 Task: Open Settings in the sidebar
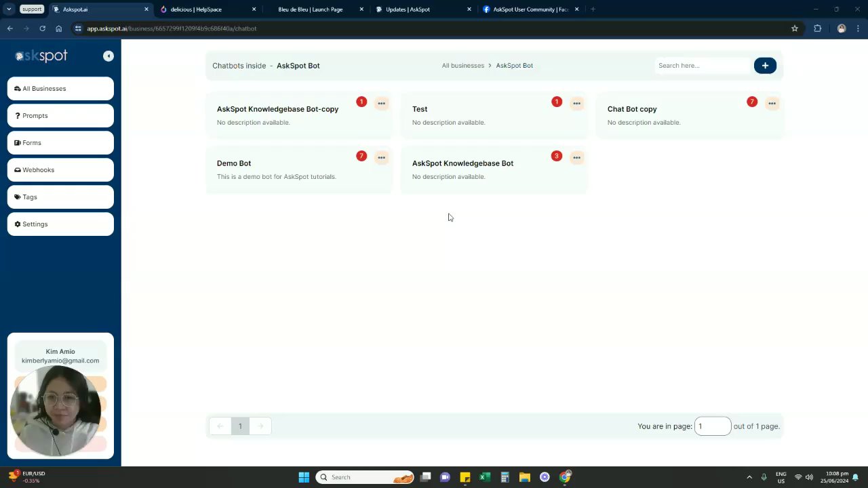coord(60,224)
